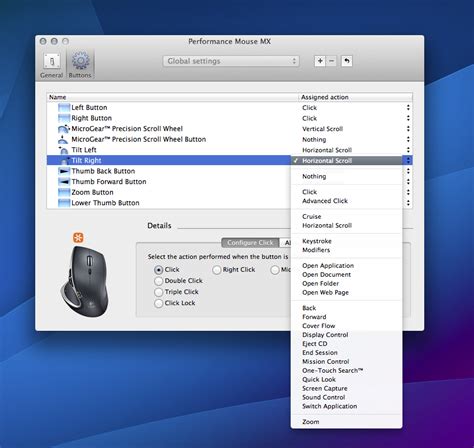Select the partly hidden Mi… radio button

(275, 270)
